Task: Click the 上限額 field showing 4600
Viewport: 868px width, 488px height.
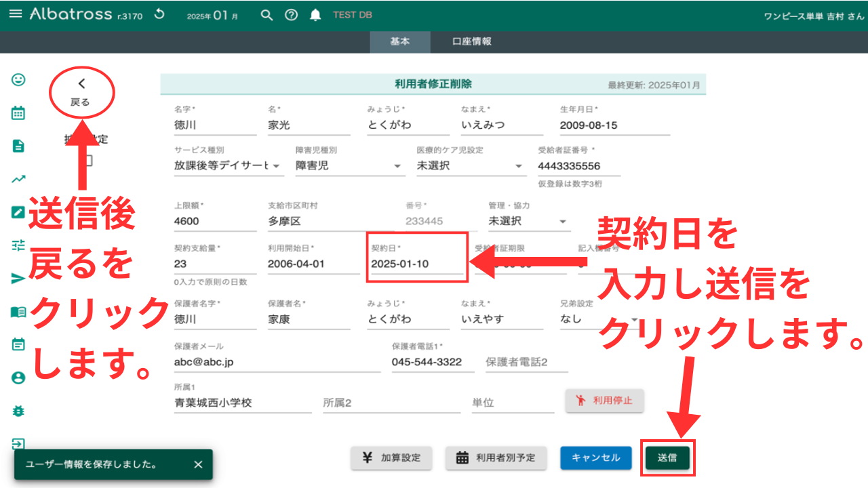Action: point(215,221)
